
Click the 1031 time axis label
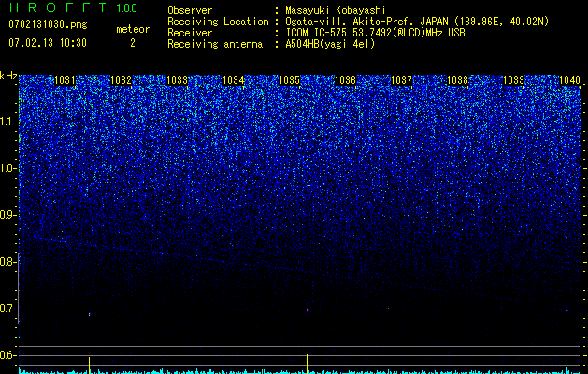65,80
